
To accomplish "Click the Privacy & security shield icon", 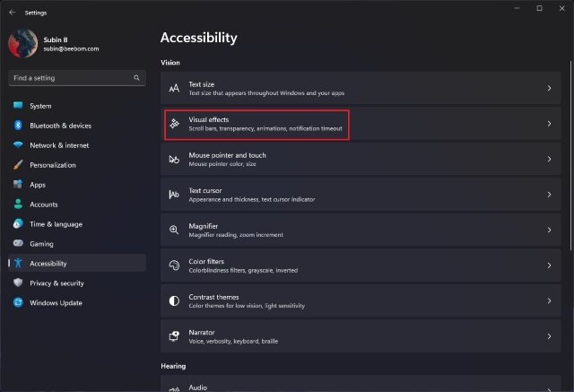I will pyautogui.click(x=18, y=283).
